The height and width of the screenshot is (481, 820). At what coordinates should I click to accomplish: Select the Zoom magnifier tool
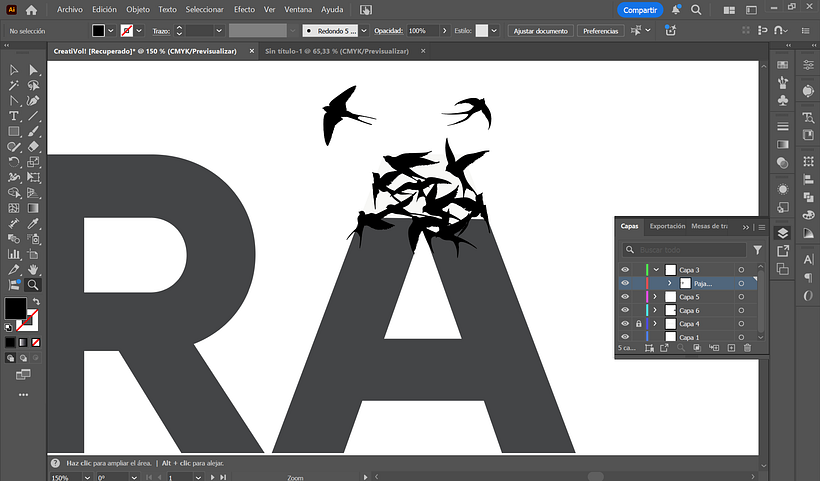click(x=33, y=285)
